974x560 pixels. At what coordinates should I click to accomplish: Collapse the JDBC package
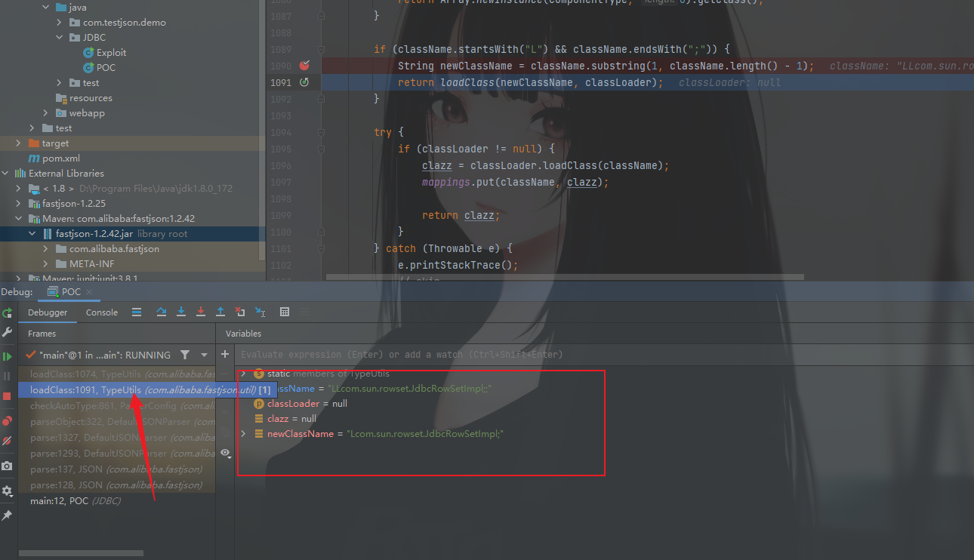click(x=60, y=38)
